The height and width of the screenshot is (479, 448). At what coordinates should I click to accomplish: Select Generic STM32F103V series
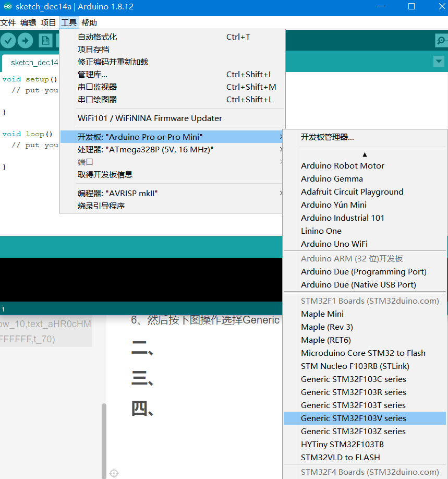pos(365,418)
